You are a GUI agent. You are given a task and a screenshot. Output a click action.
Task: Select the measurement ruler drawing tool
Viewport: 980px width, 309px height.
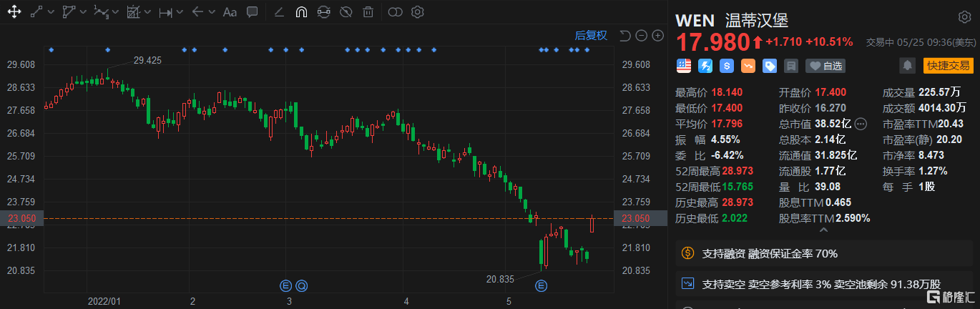[x=133, y=12]
